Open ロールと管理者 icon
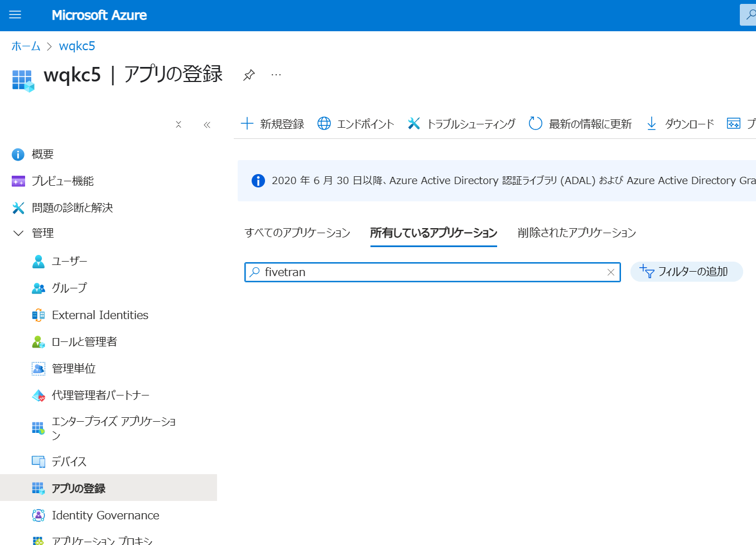 tap(38, 342)
